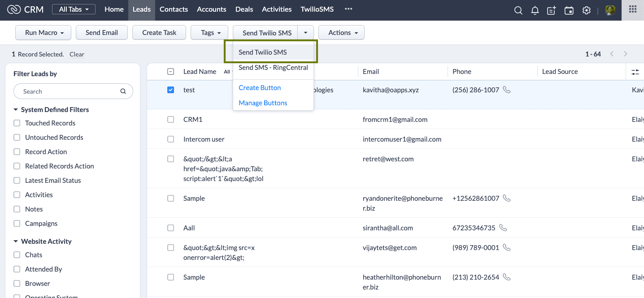This screenshot has width=644, height=298.
Task: Choose Send SMS - RingCentral menu item
Action: 273,68
